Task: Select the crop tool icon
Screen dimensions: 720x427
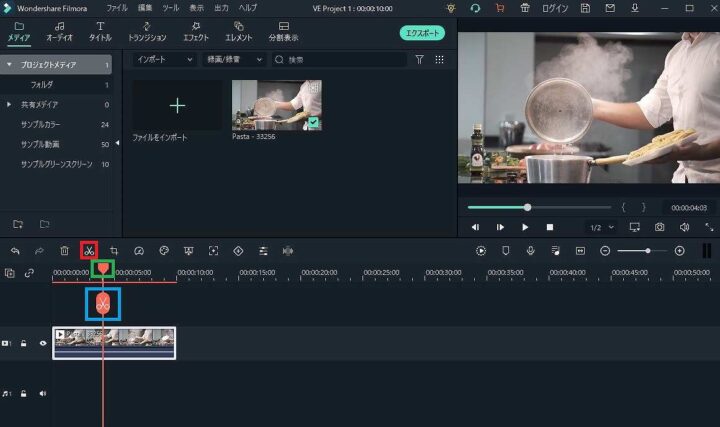Action: [x=114, y=251]
